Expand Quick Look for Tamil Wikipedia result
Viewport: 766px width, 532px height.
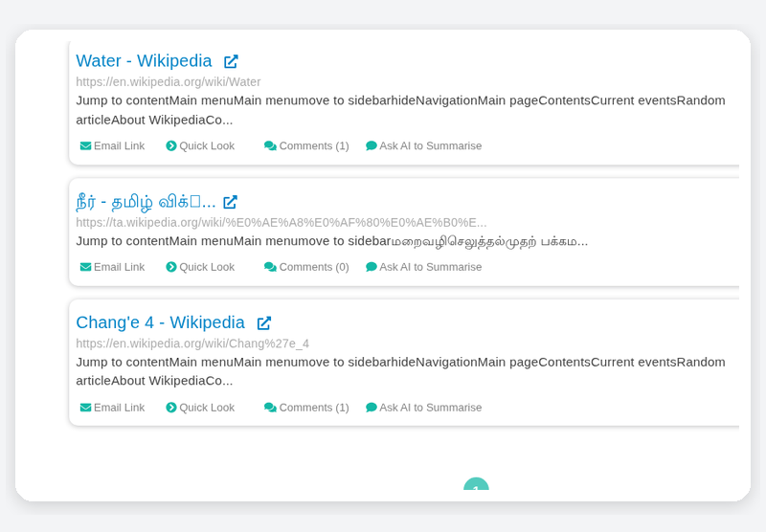pos(200,267)
